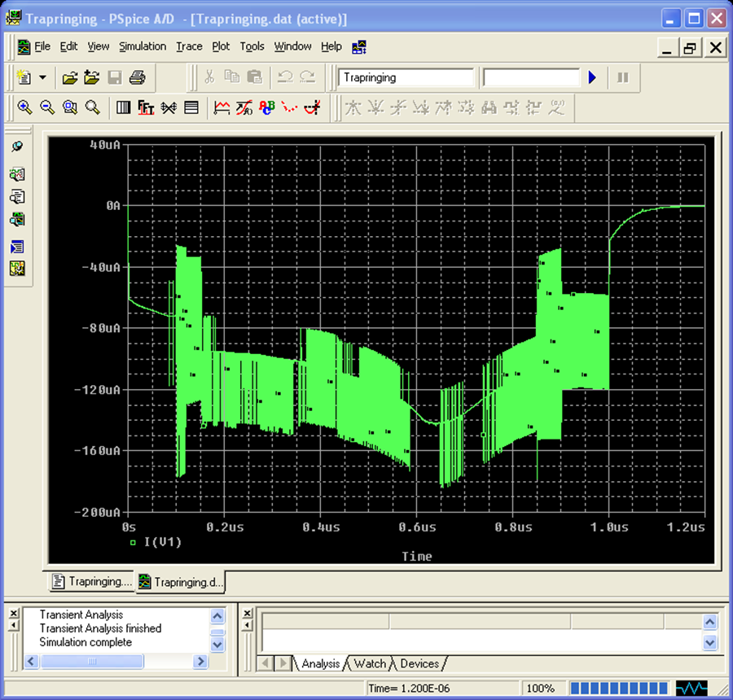The width and height of the screenshot is (733, 700).
Task: Toggle the cursor display icon
Action: pos(312,108)
